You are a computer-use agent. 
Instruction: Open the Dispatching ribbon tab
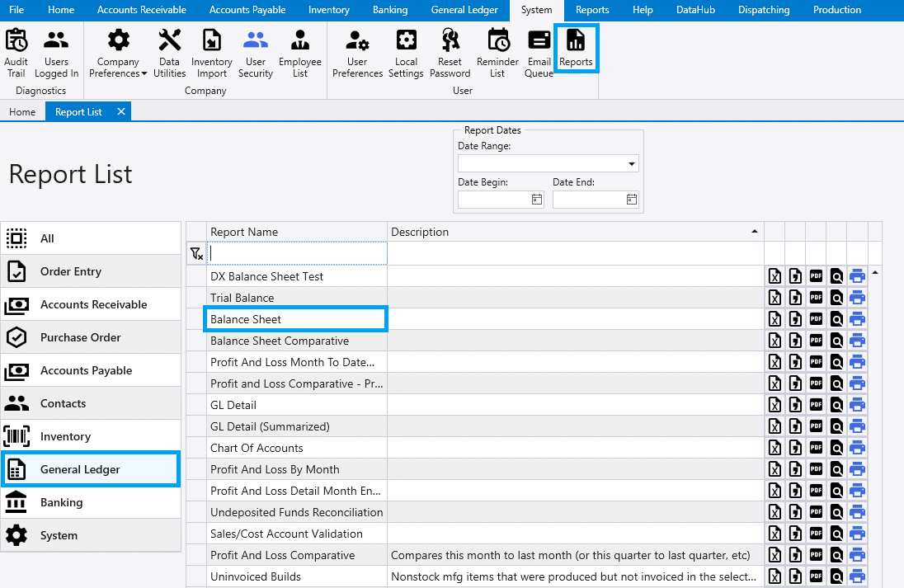point(764,10)
